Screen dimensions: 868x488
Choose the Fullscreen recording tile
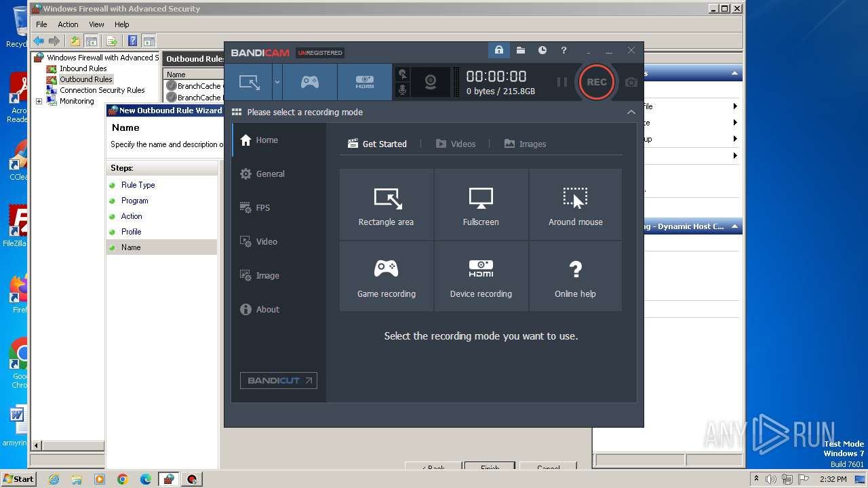point(481,204)
